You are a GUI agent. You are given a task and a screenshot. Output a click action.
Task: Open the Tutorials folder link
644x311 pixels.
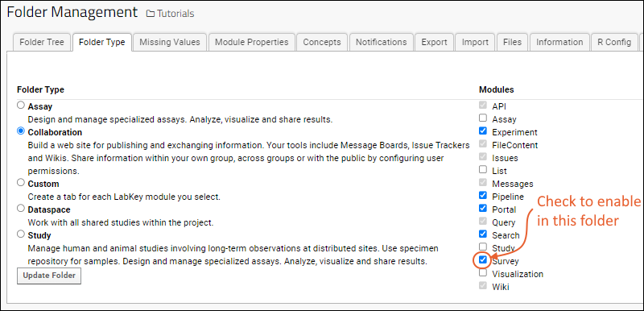click(x=175, y=14)
